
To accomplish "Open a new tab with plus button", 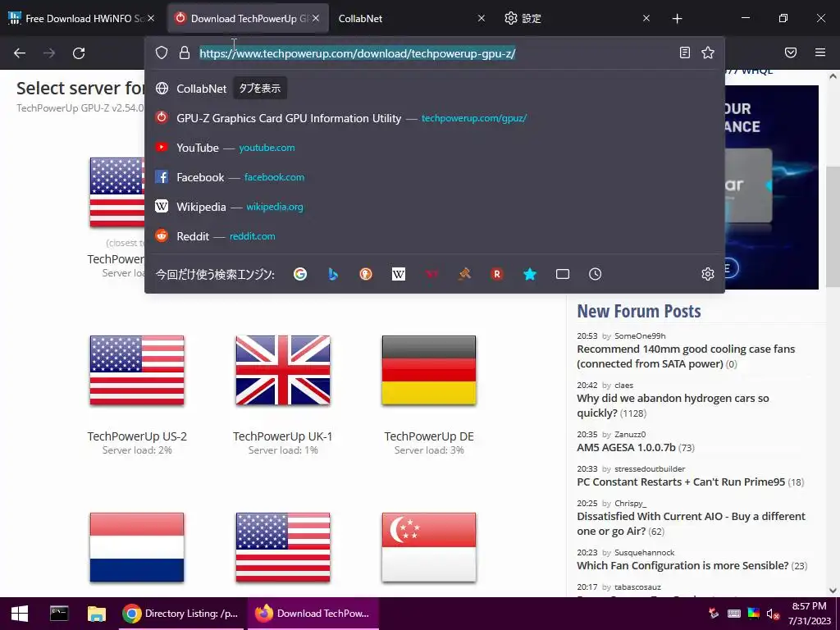I will pyautogui.click(x=677, y=19).
